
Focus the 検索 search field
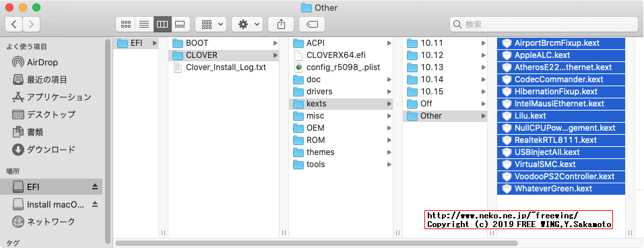pos(544,24)
